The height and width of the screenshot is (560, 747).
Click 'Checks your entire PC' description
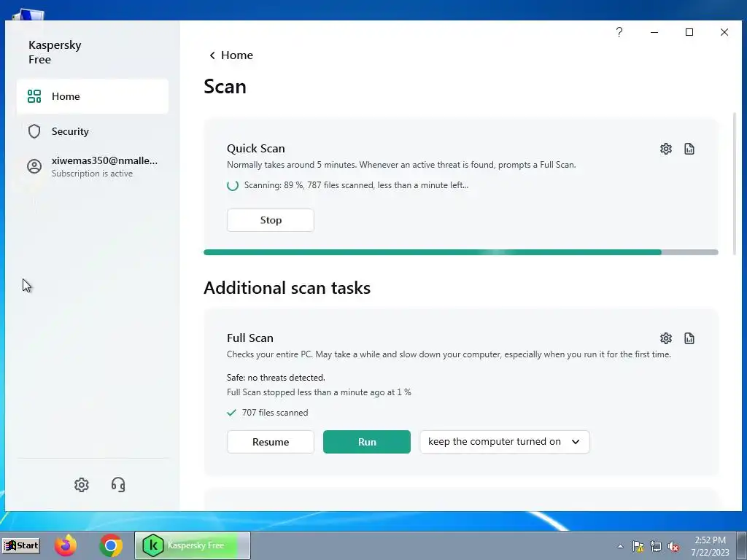point(449,354)
